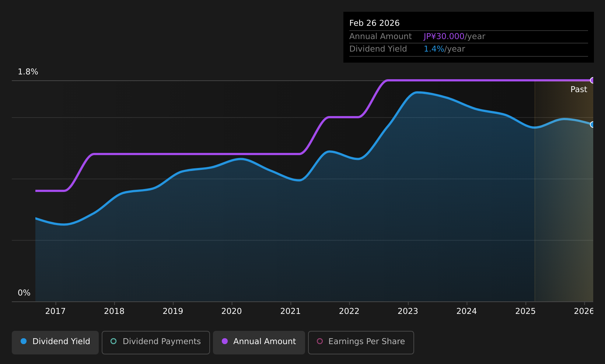Select the 2024 axis label
605x364 pixels.
(x=466, y=311)
